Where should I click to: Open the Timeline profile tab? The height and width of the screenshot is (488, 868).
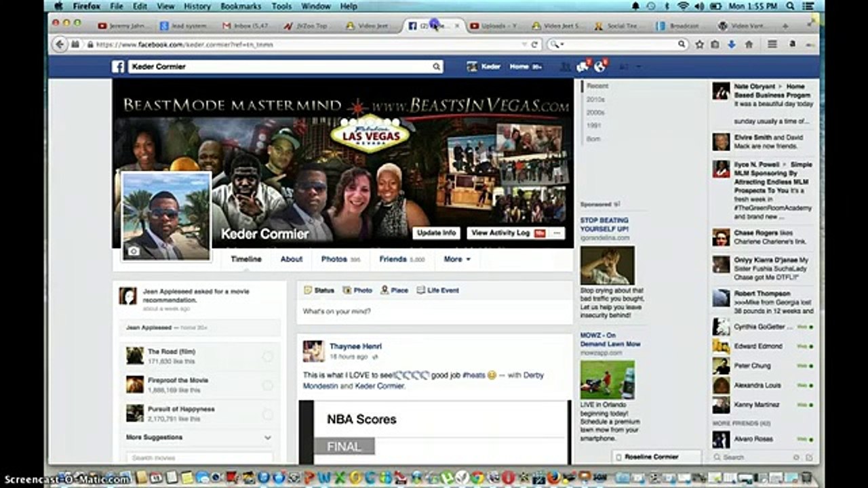tap(246, 259)
